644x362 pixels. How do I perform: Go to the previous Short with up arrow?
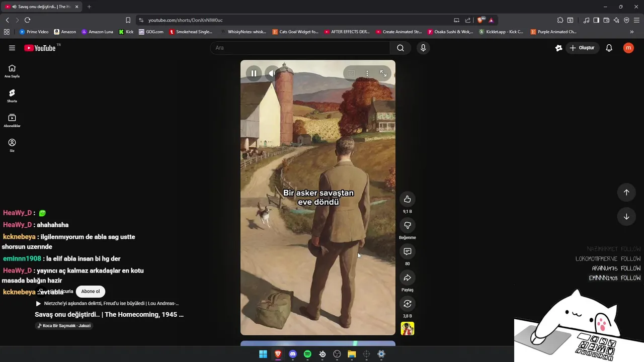(x=626, y=192)
